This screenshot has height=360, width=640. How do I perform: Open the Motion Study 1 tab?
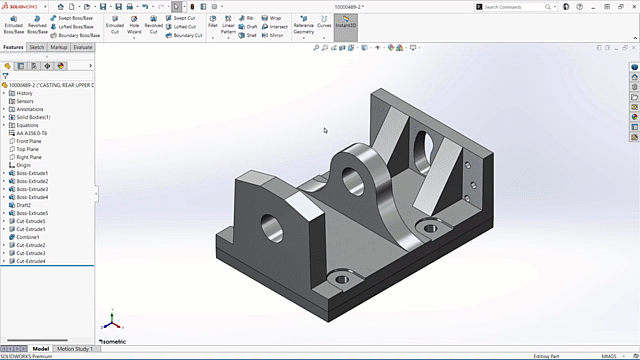(75, 349)
